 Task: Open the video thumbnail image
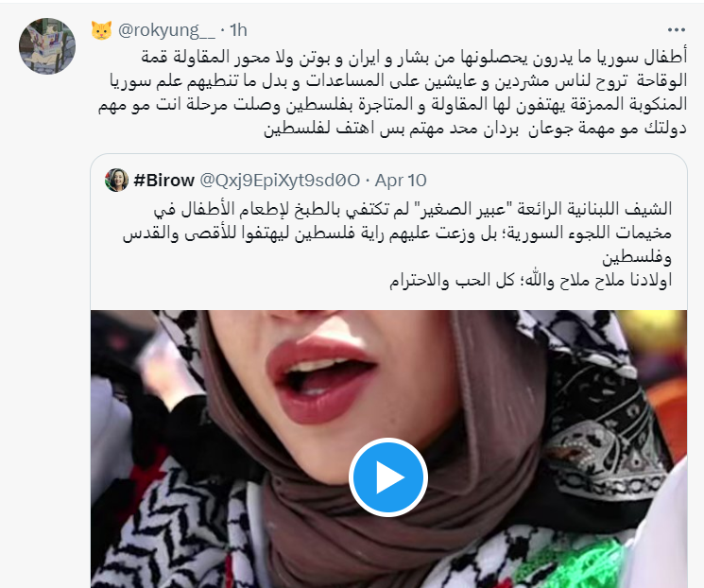[x=388, y=449]
